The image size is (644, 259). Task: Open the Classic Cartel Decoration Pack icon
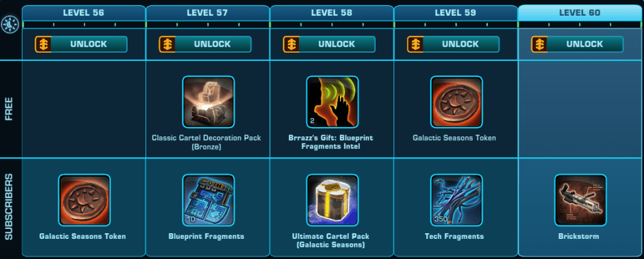pos(208,102)
